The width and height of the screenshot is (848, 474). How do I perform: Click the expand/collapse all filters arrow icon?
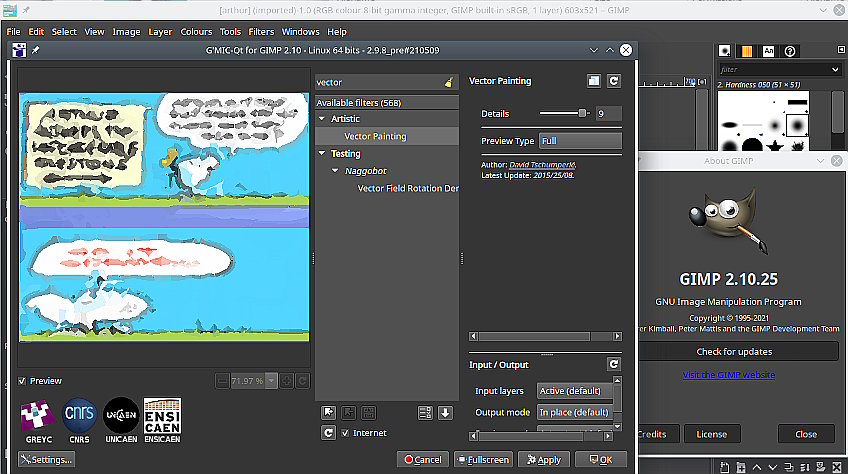coord(445,413)
